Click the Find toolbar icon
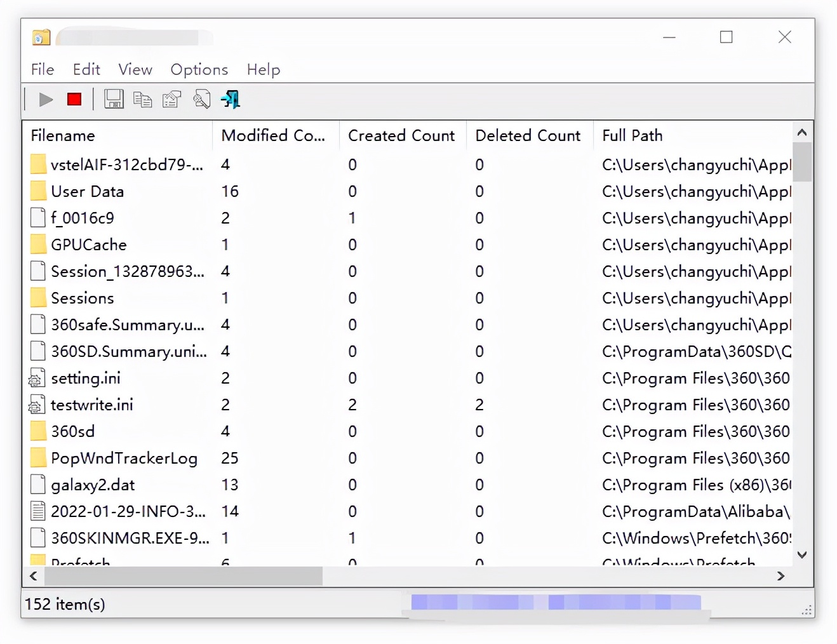 tap(201, 100)
